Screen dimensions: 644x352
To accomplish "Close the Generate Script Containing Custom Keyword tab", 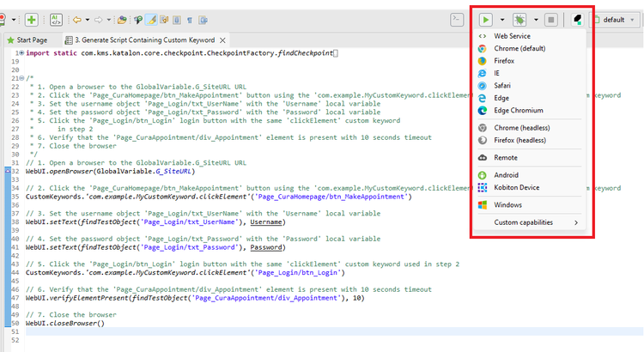I will pos(223,40).
